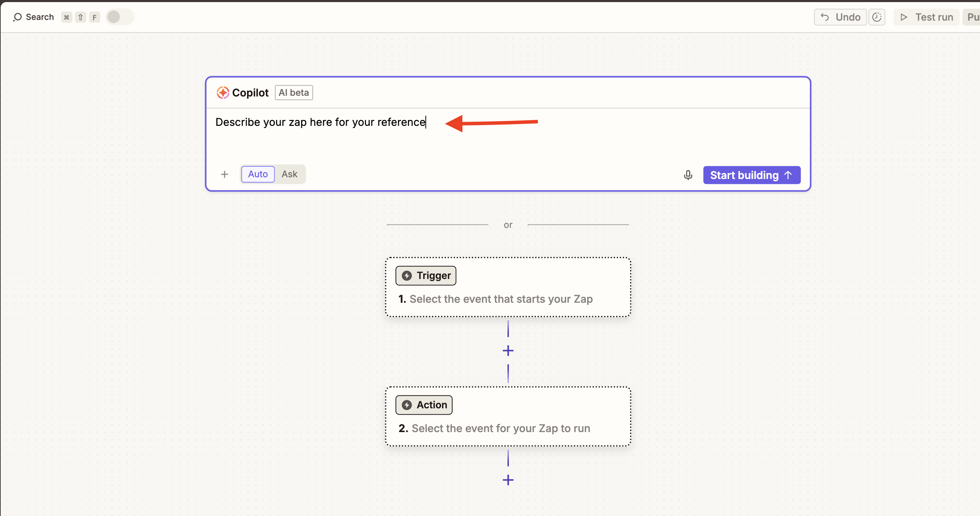The width and height of the screenshot is (980, 516).
Task: Add step between Trigger and Action
Action: point(508,351)
